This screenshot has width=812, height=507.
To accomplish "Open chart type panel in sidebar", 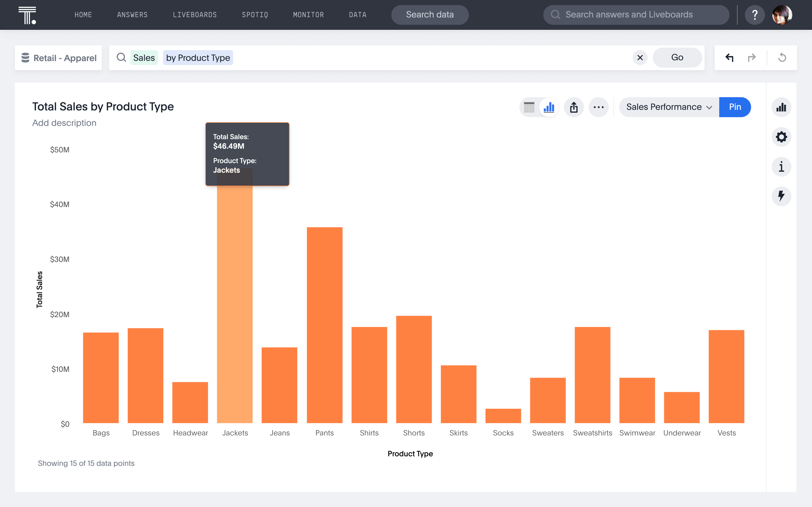I will pos(781,107).
